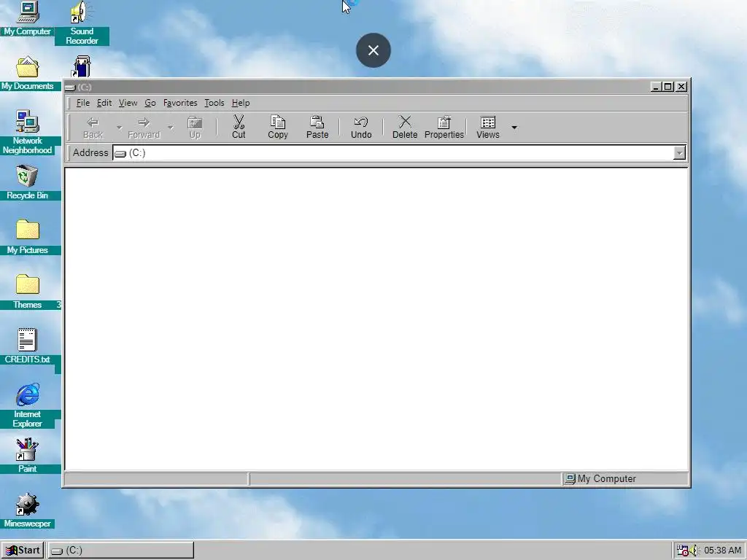Click the Forward toolbar button

coord(144,128)
